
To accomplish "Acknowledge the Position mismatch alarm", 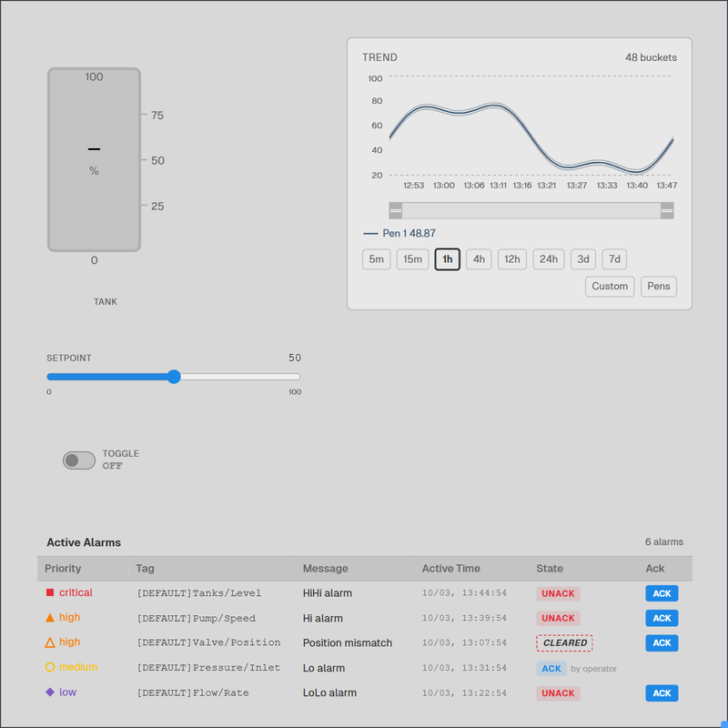I will [x=662, y=643].
